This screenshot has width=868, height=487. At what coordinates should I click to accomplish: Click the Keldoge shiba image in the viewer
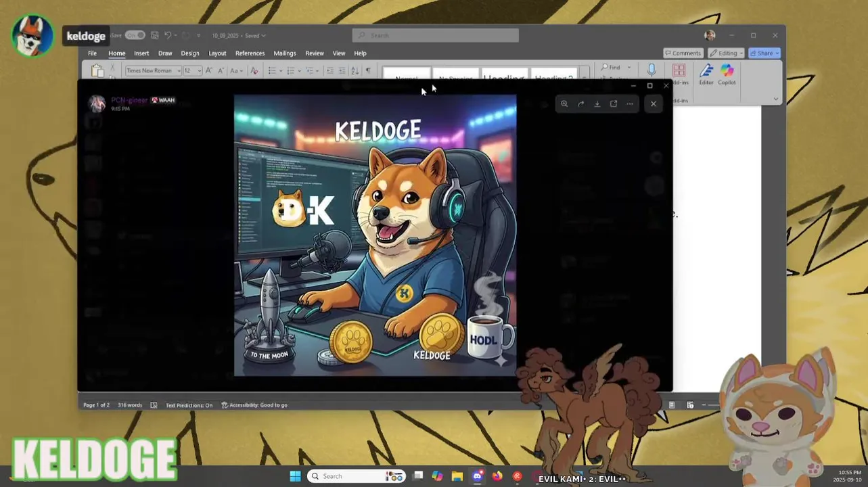(375, 235)
